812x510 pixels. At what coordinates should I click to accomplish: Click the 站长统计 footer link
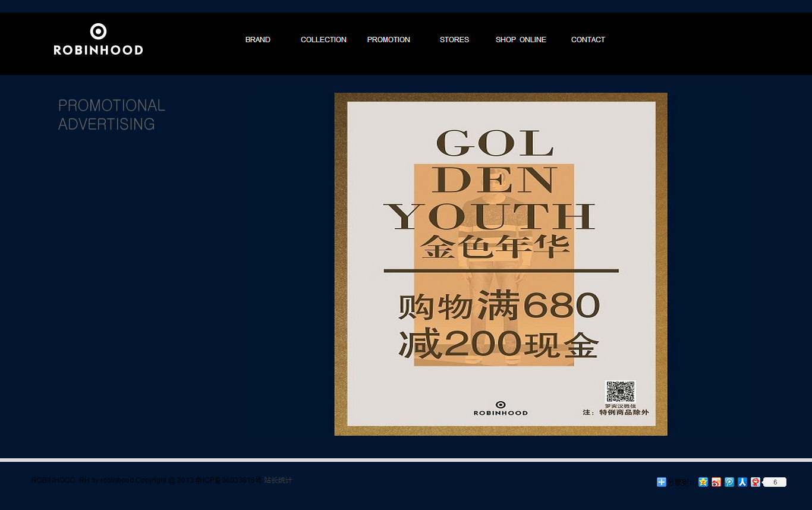tap(278, 480)
